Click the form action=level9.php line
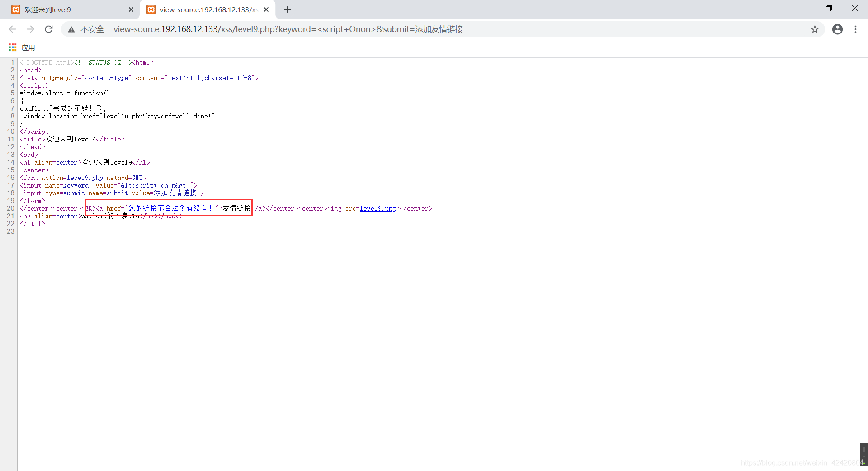868x471 pixels. pos(83,178)
